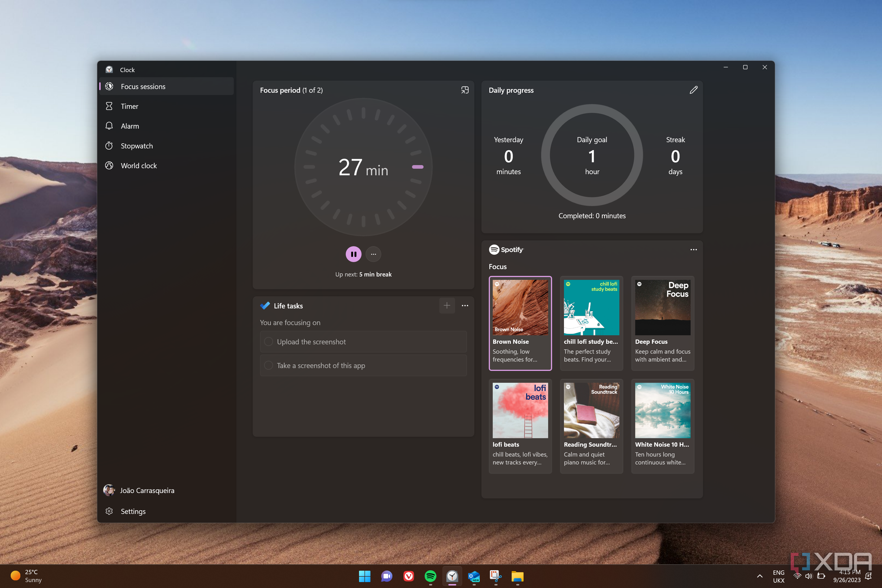Open World clock in the sidebar

click(139, 165)
